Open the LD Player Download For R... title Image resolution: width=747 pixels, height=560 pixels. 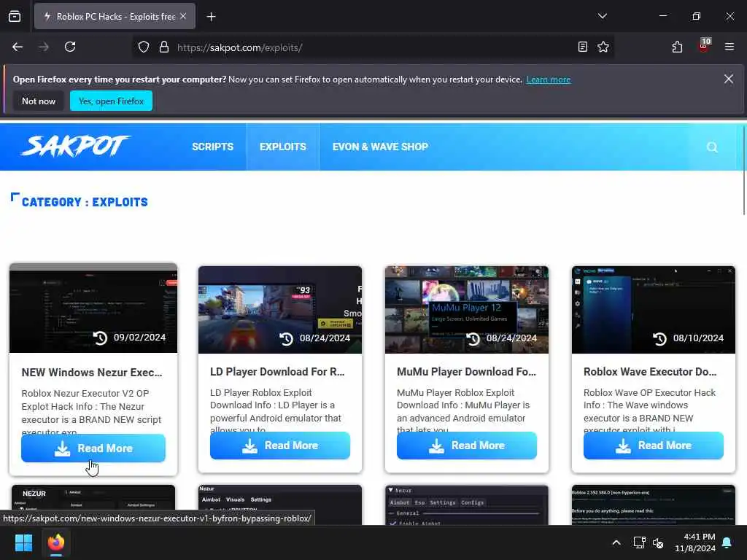277,372
